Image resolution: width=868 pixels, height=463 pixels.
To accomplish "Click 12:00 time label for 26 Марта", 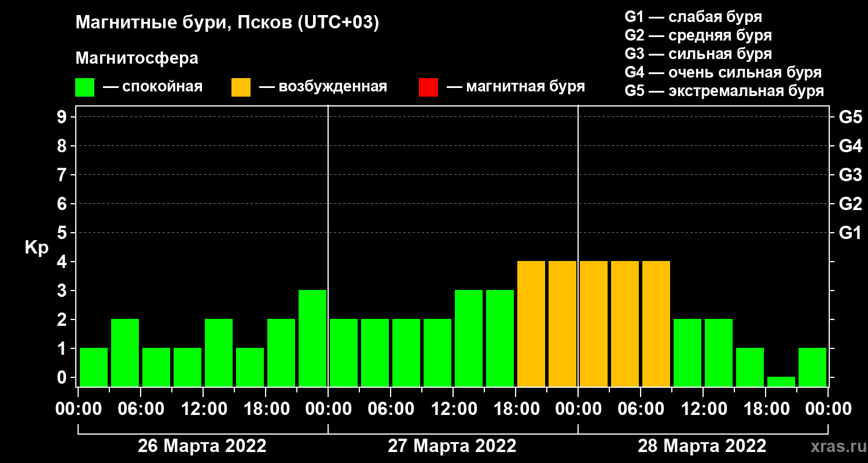I will [203, 409].
